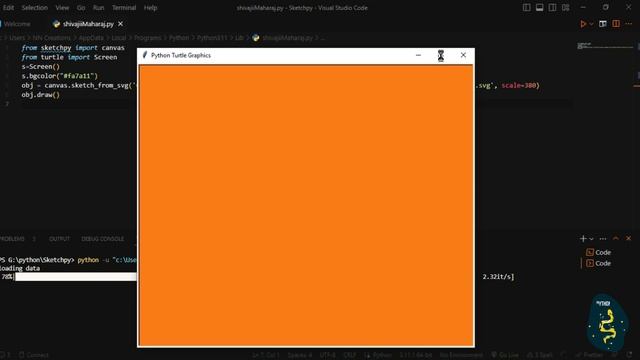Toggle the bottom panel layout icon
The height and width of the screenshot is (360, 640).
pos(540,7)
